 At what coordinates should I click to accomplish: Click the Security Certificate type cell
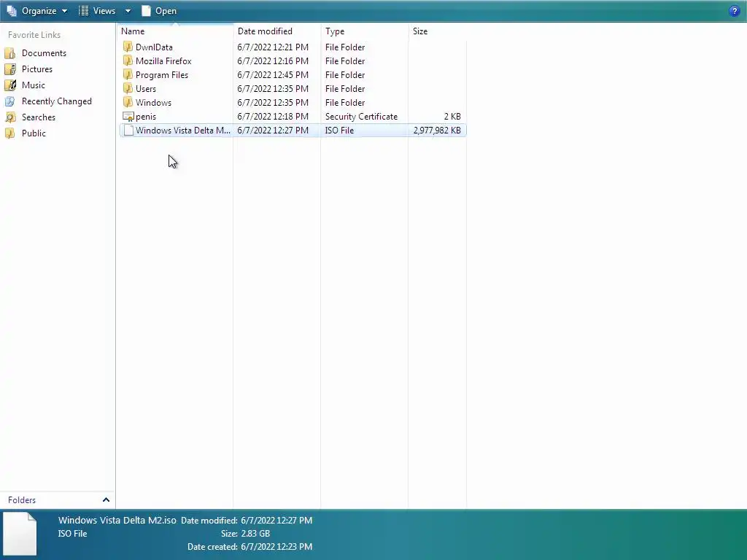point(361,116)
